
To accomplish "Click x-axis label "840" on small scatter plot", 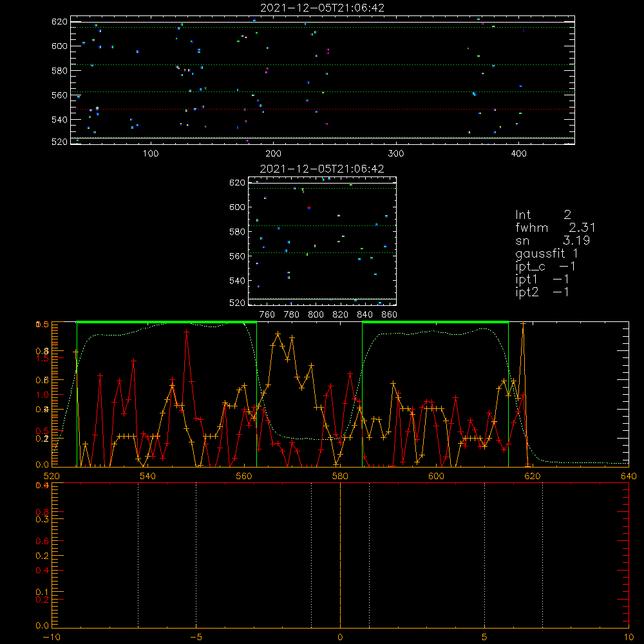I will point(365,315).
